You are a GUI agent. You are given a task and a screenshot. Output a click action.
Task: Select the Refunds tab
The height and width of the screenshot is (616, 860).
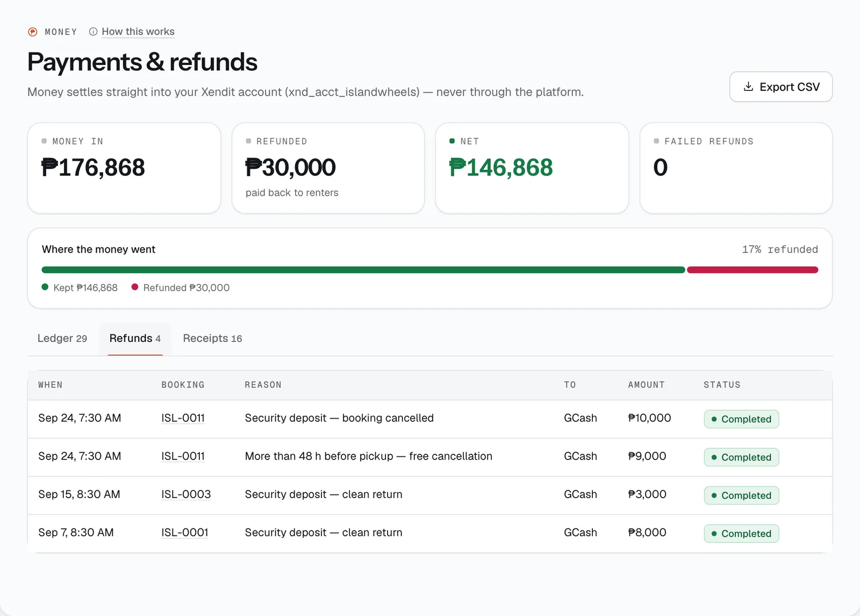pos(135,338)
